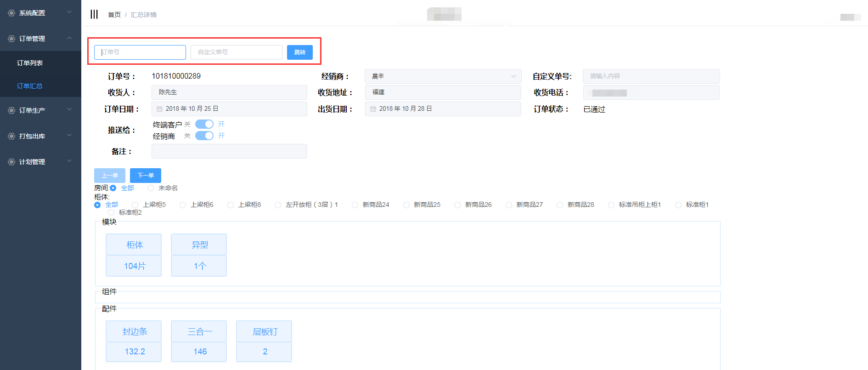Click the 下一单 button
The width and height of the screenshot is (868, 370).
(145, 176)
